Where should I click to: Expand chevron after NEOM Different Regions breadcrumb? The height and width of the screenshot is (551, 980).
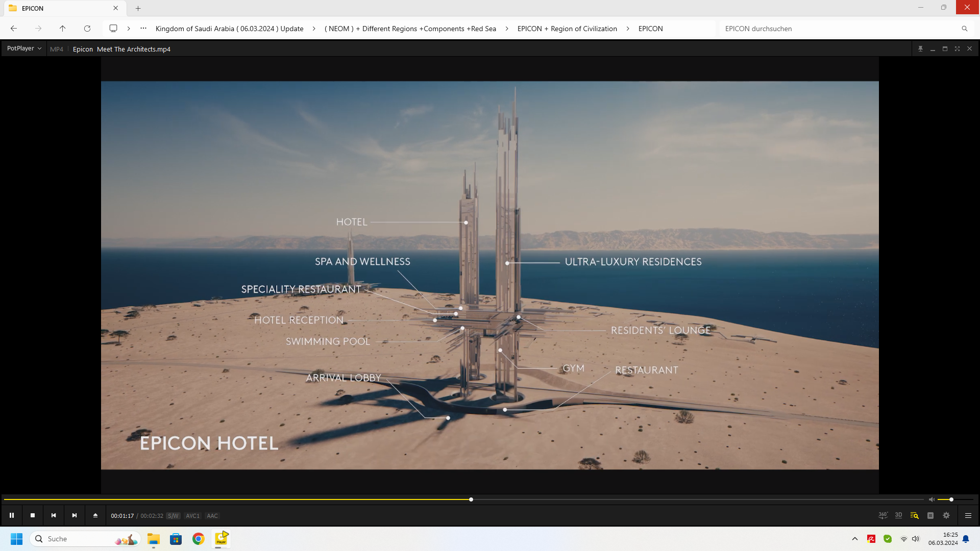507,29
